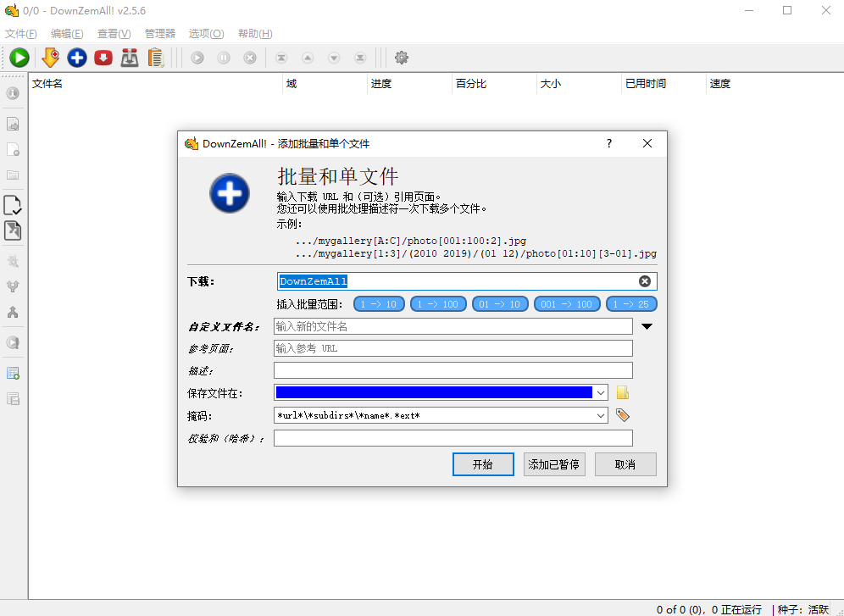Click the custom filename input field

(453, 326)
